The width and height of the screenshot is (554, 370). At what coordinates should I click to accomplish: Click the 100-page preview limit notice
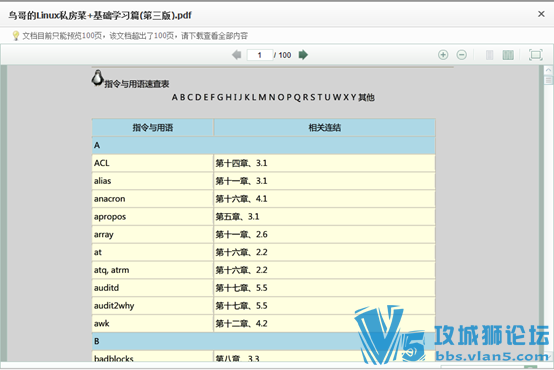point(135,36)
